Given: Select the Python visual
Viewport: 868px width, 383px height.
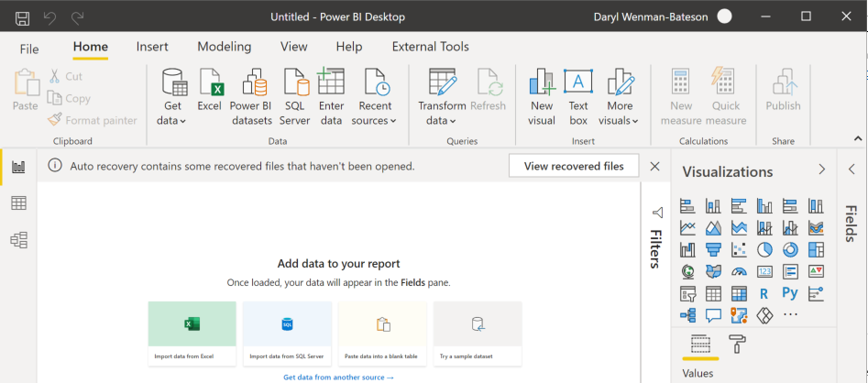Looking at the screenshot, I should click(790, 293).
